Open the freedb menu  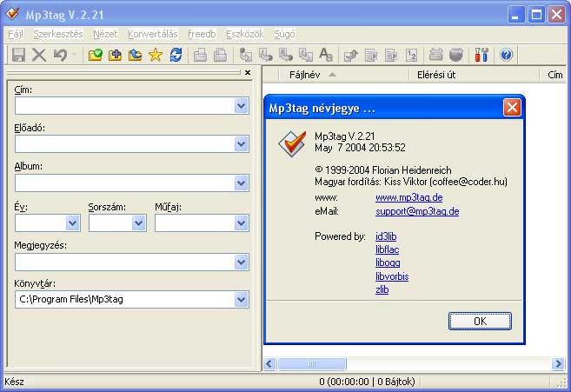(x=202, y=34)
